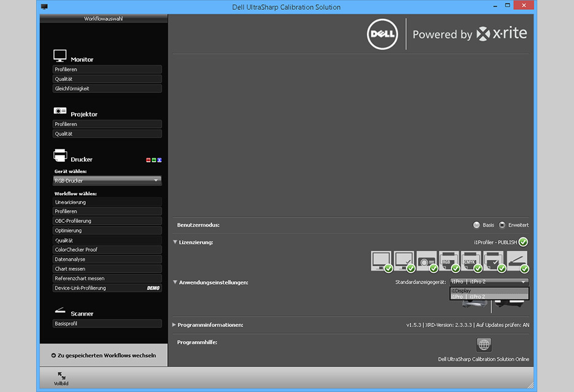Click the version and update info text
This screenshot has height=392, width=574.
(468, 325)
